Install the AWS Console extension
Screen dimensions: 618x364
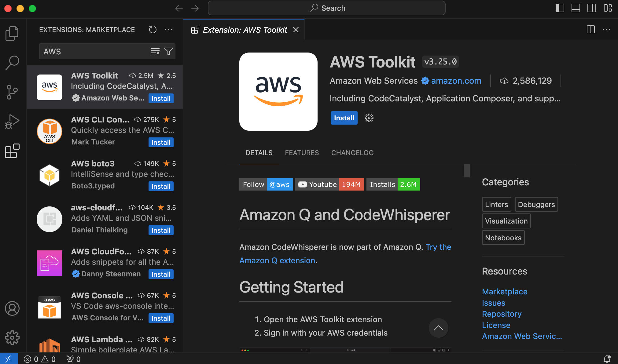(x=161, y=318)
